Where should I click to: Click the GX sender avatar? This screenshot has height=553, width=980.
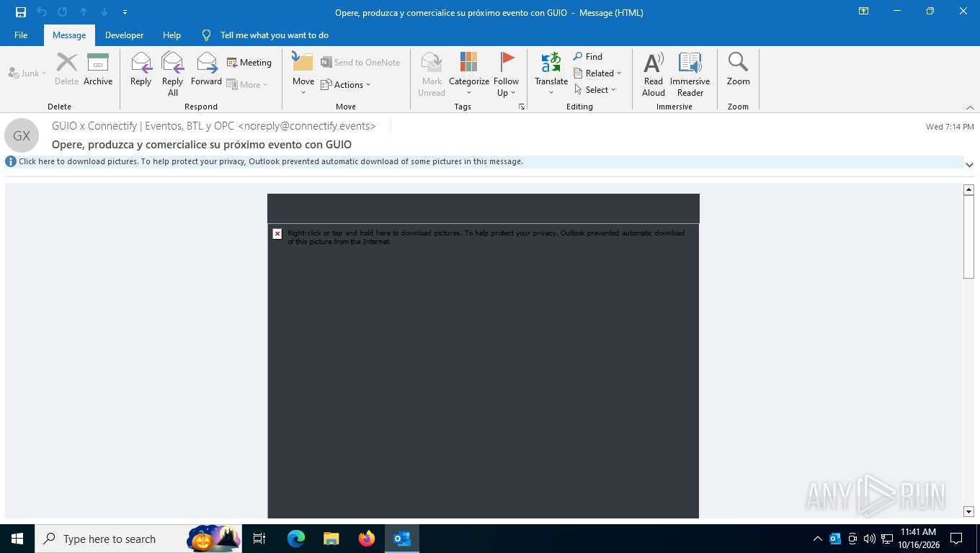point(22,135)
